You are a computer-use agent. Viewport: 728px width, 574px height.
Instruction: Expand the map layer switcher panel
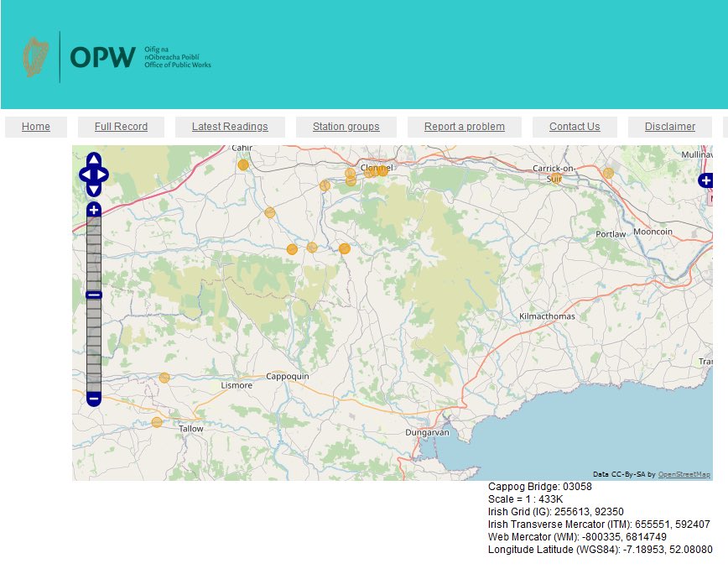707,180
